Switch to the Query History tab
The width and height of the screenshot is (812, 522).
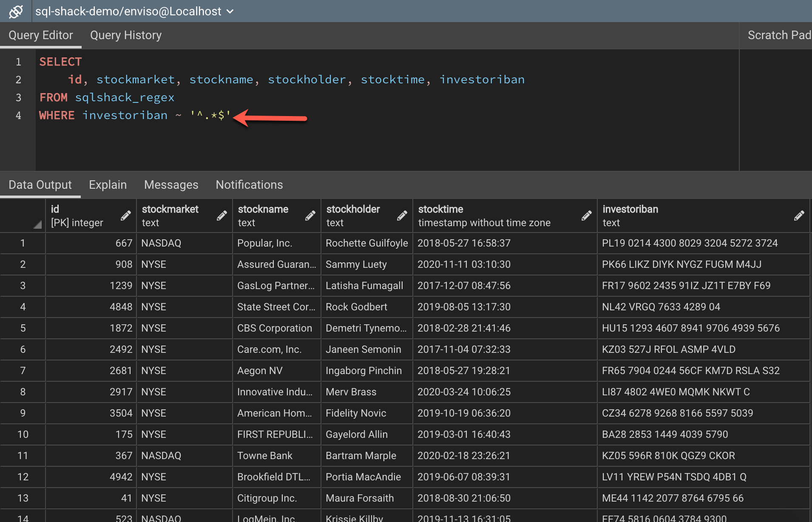pos(125,35)
